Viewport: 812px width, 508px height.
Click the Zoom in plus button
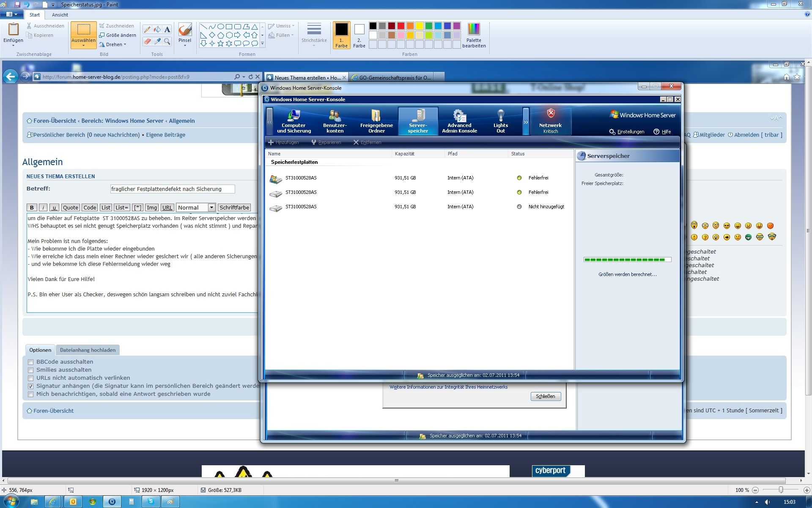tap(806, 490)
